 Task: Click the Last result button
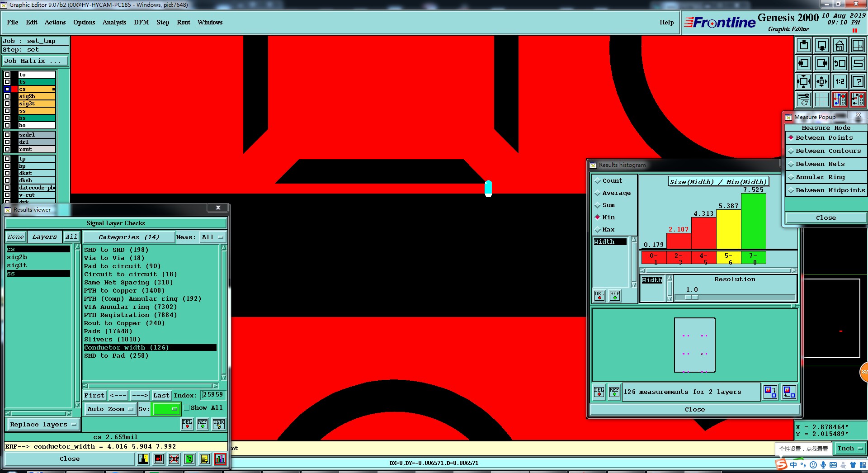[161, 395]
